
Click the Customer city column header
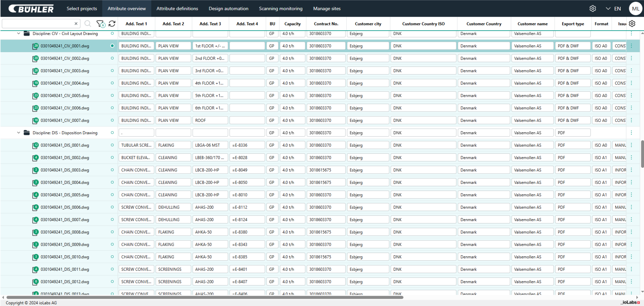pos(368,24)
